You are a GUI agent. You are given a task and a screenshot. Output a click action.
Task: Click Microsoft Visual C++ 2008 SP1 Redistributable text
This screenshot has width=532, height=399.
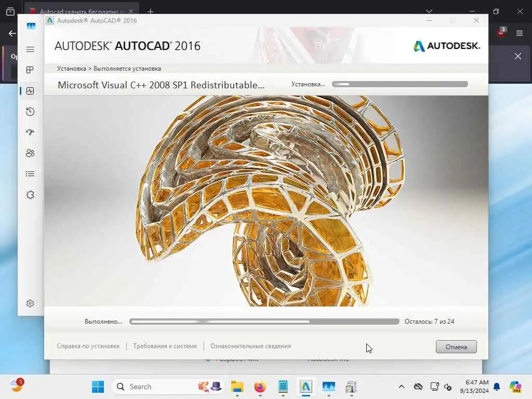point(161,85)
